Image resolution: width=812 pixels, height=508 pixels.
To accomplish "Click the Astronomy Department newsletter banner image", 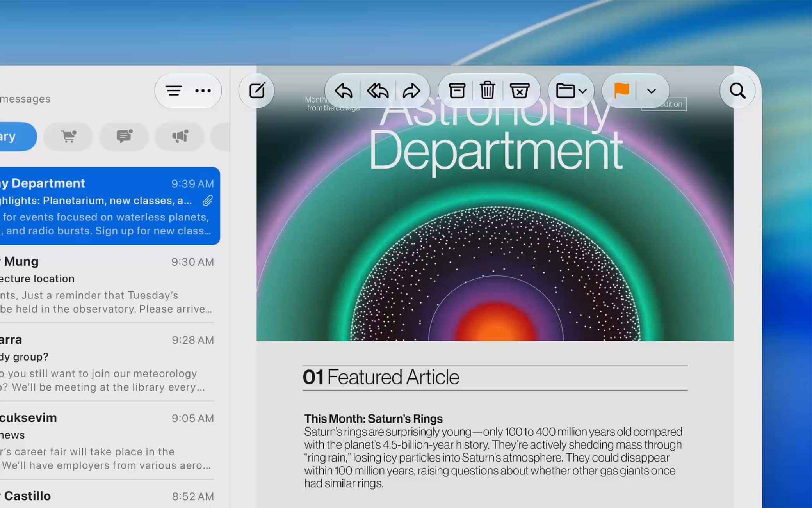I will coord(495,204).
